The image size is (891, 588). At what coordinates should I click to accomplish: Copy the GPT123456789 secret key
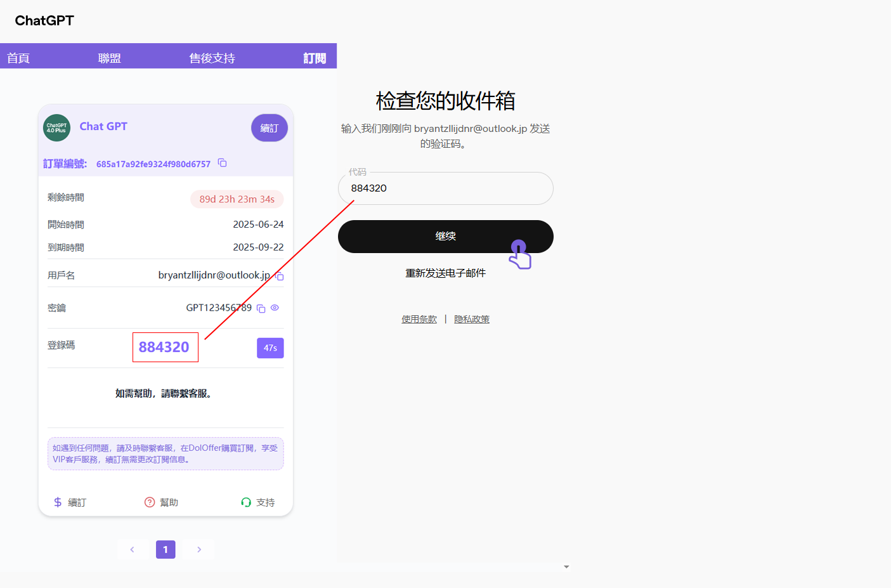point(261,308)
